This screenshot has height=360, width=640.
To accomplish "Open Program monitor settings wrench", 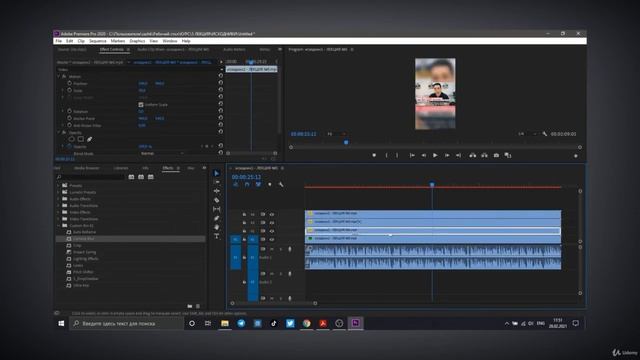I will [544, 134].
